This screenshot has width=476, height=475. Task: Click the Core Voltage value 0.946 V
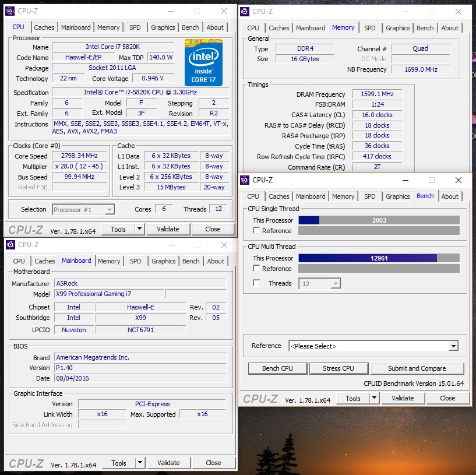point(153,78)
